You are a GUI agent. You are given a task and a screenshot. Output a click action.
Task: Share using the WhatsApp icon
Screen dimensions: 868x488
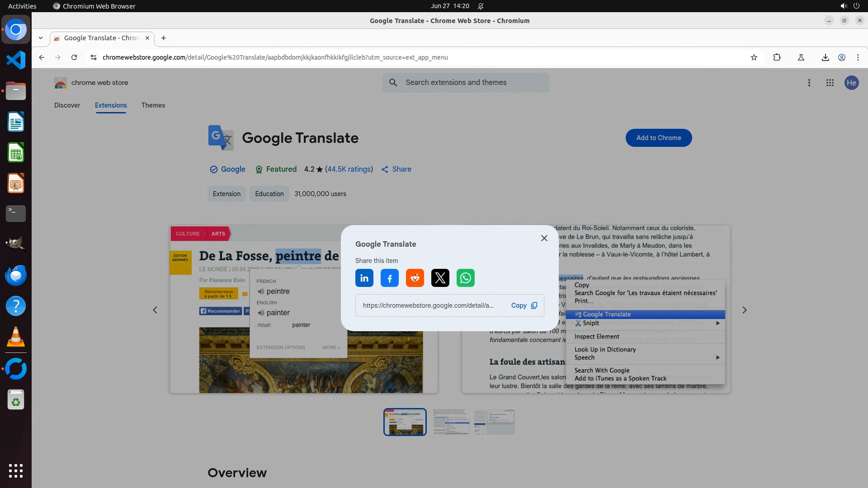tap(465, 278)
